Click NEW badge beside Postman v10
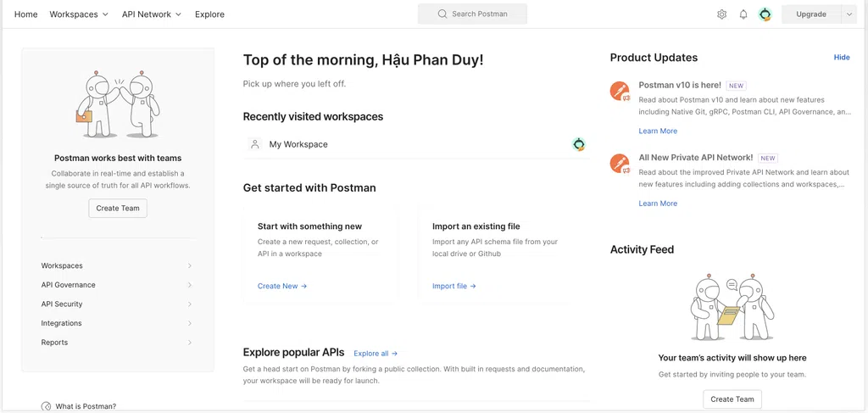 [x=737, y=86]
